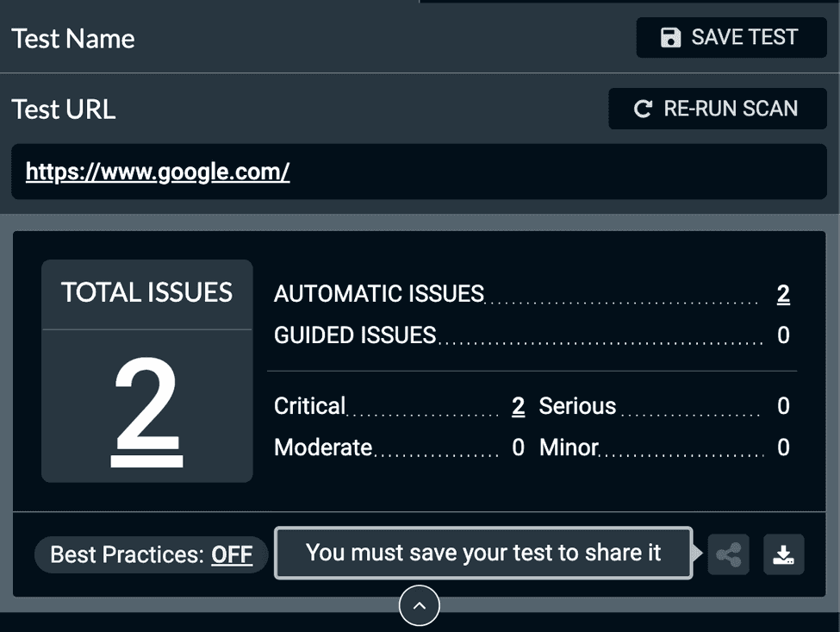Select the Test Name header field

click(x=73, y=38)
